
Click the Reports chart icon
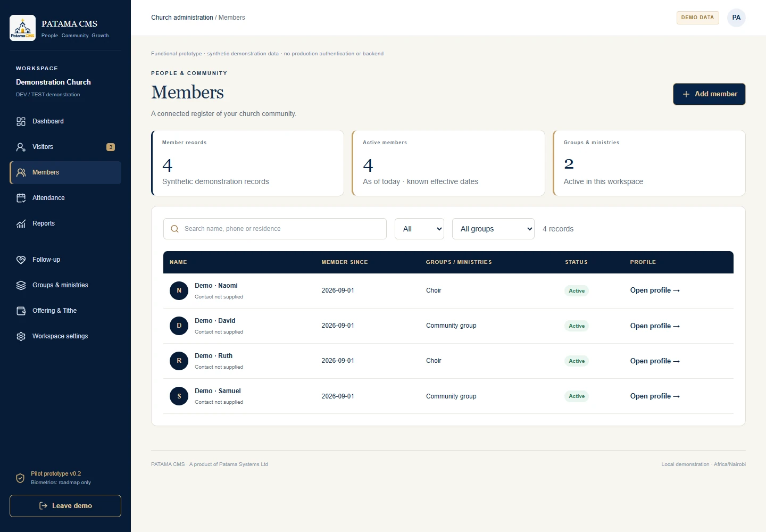coord(21,223)
